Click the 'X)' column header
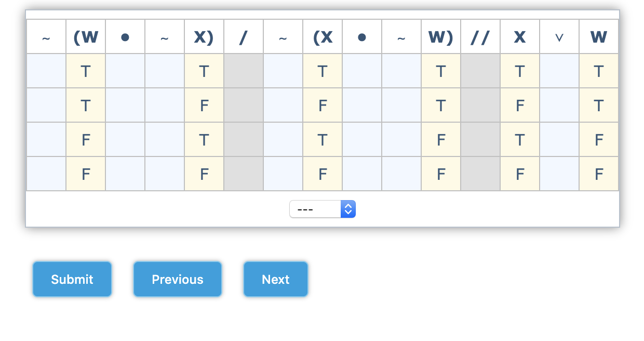Image resolution: width=644 pixels, height=341 pixels. pyautogui.click(x=204, y=36)
